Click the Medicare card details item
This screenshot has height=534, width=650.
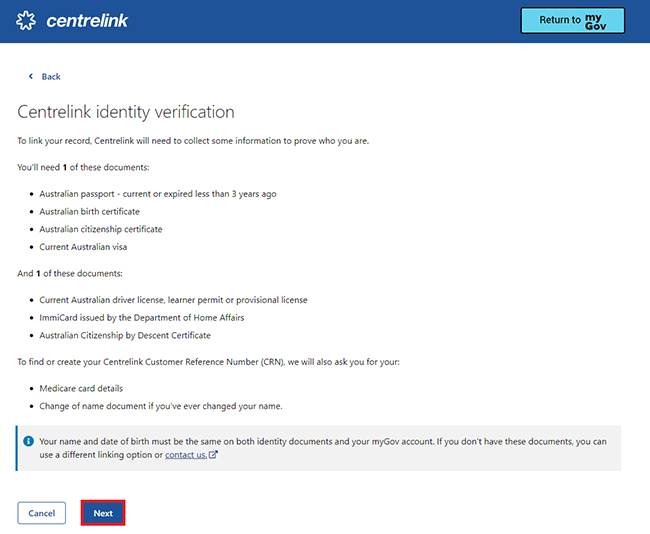pos(84,388)
